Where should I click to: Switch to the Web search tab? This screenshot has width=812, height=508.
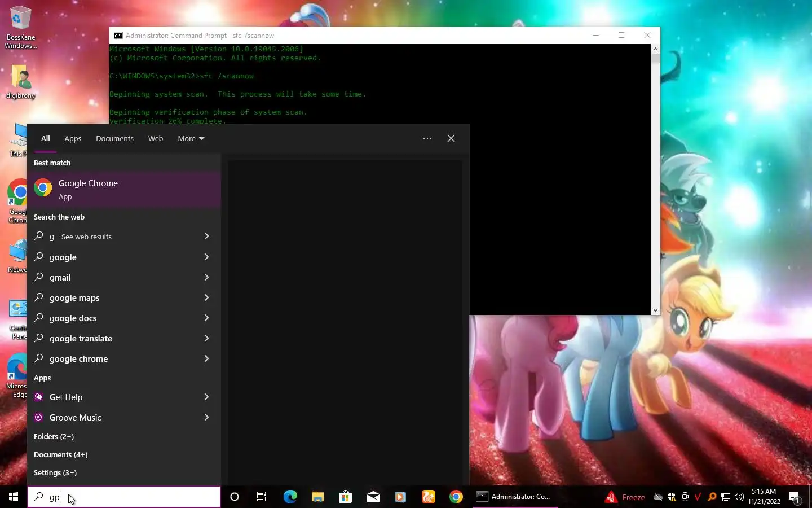156,138
